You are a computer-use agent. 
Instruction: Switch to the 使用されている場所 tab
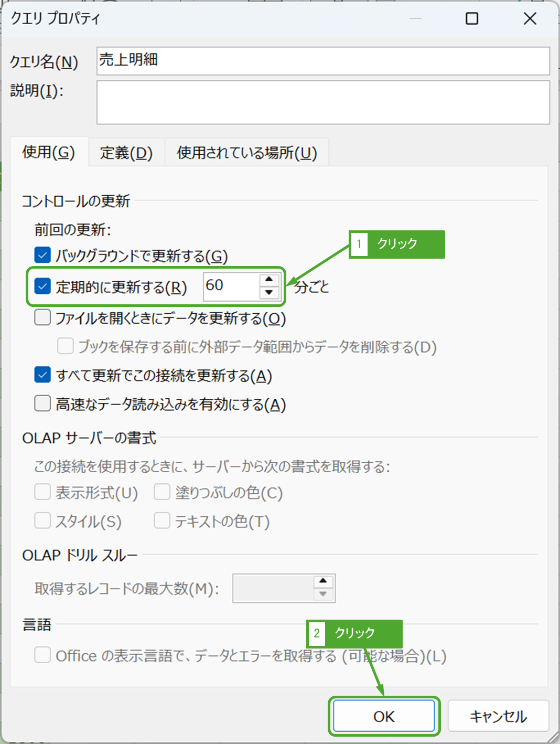(247, 153)
